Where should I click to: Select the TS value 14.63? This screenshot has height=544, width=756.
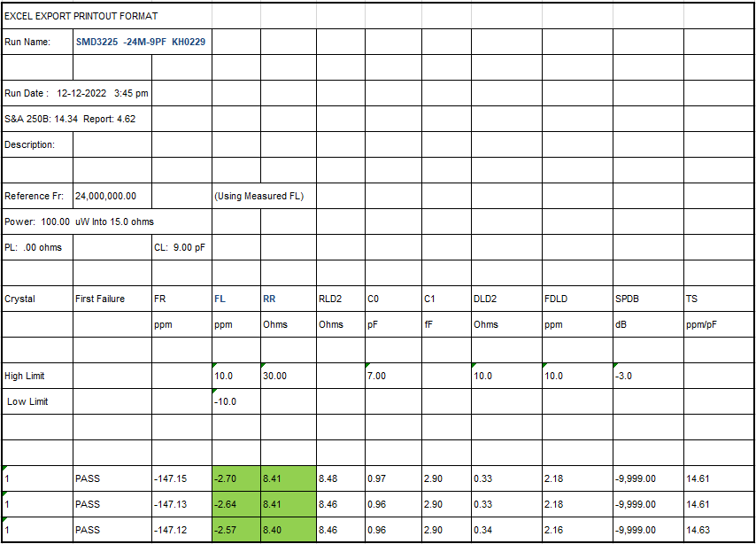[x=698, y=530]
